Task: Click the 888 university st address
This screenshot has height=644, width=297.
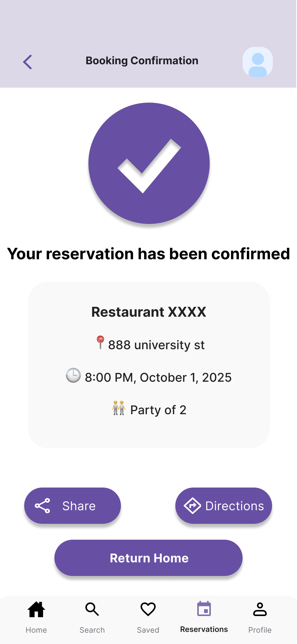Action: [156, 345]
